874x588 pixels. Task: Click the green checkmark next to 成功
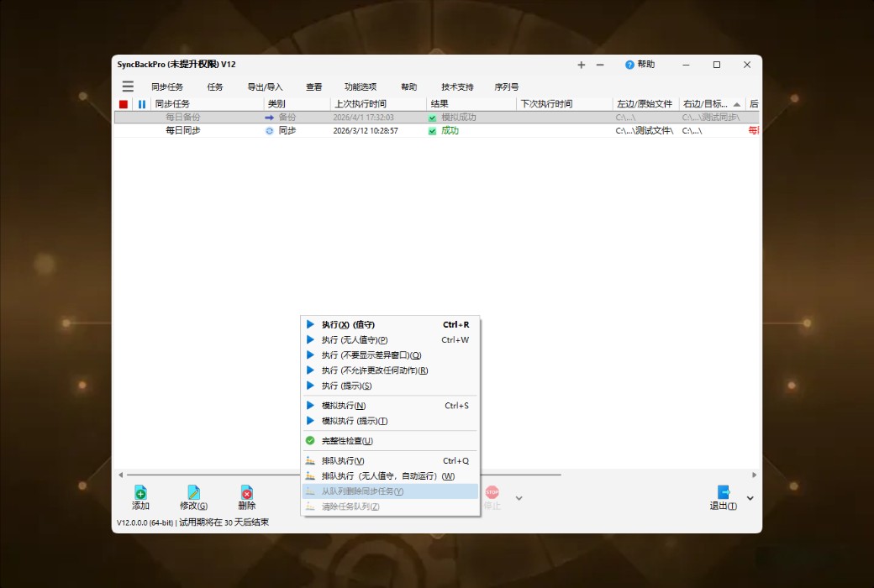(x=435, y=130)
